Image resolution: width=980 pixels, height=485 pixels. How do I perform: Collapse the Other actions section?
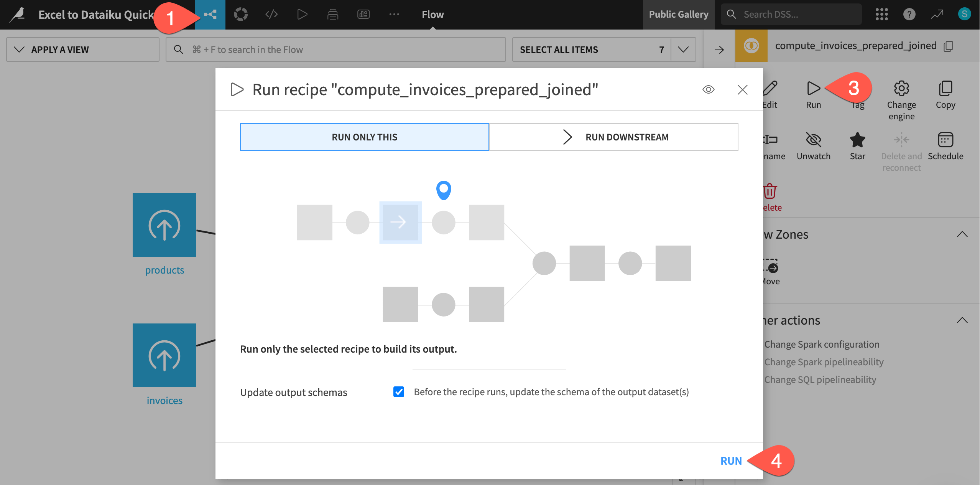[963, 320]
